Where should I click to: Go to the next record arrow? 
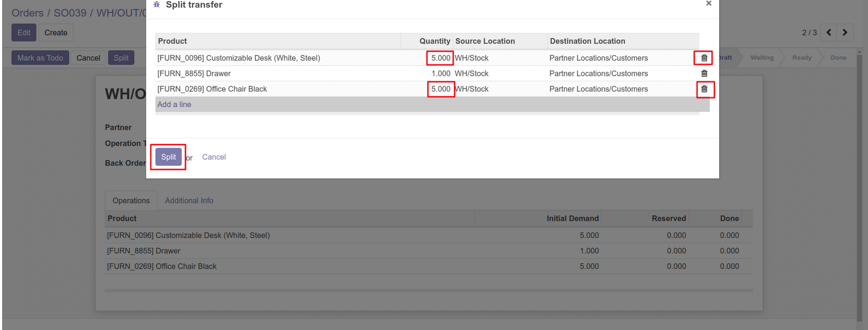click(845, 32)
